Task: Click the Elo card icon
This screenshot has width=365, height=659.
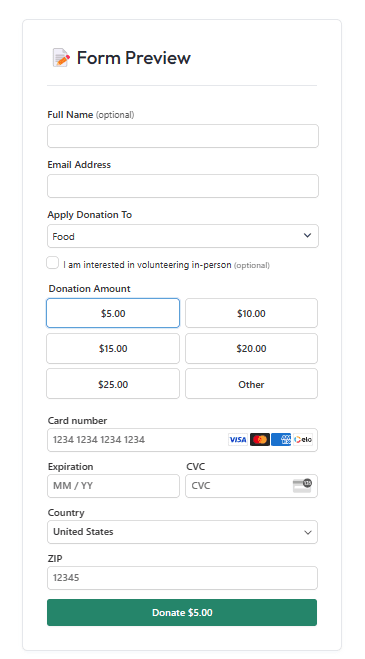Action: (303, 440)
